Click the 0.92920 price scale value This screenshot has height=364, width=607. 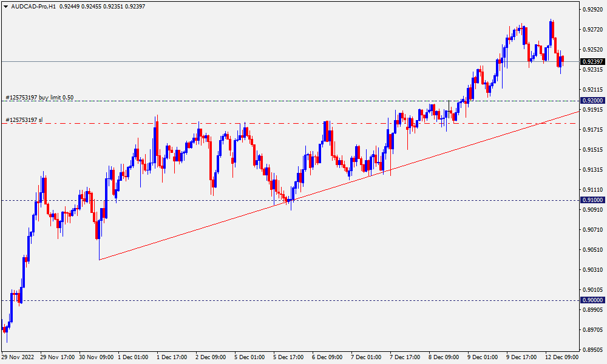[x=592, y=9]
